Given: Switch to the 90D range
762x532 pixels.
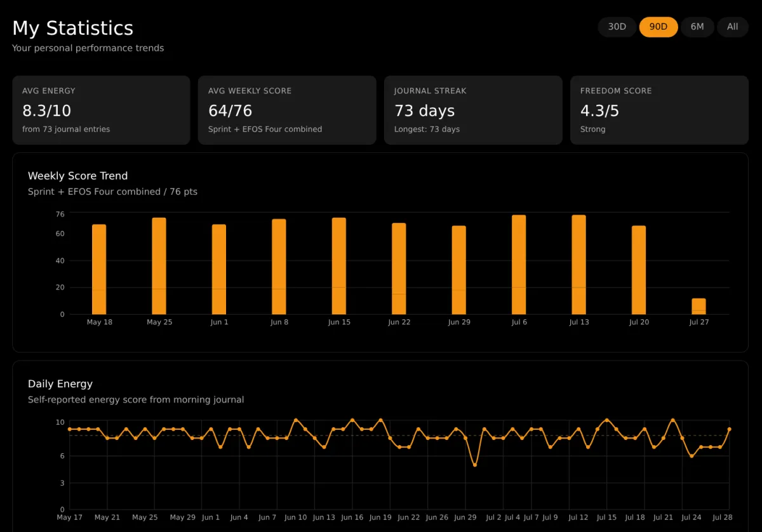Looking at the screenshot, I should (x=658, y=27).
